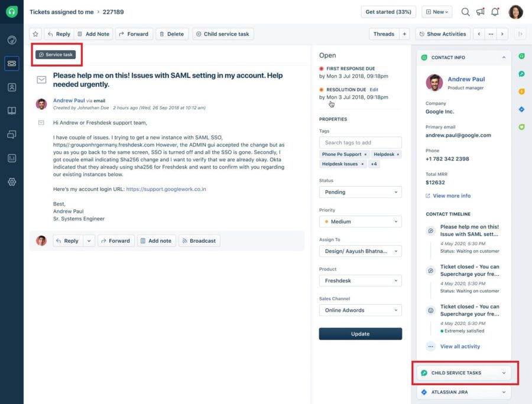Open timeline entry 'Please help me on this!'

point(469,230)
